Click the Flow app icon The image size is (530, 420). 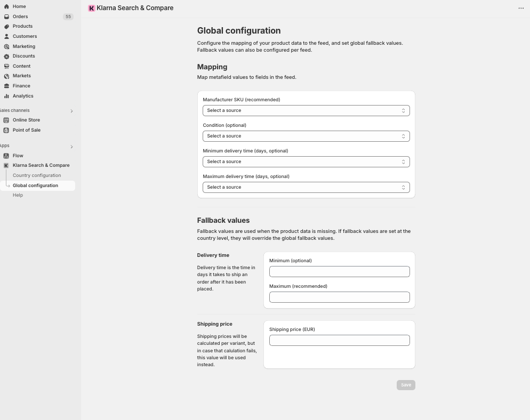click(x=6, y=156)
